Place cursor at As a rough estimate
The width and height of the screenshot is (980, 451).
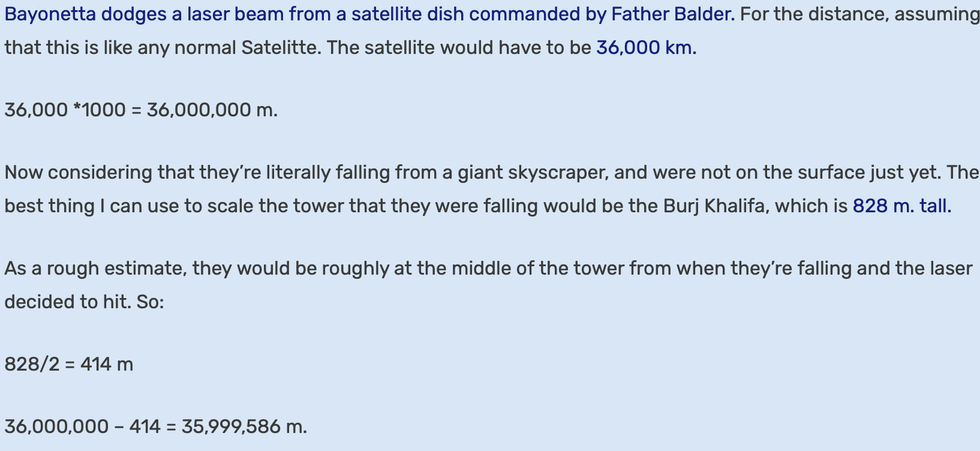(6, 268)
